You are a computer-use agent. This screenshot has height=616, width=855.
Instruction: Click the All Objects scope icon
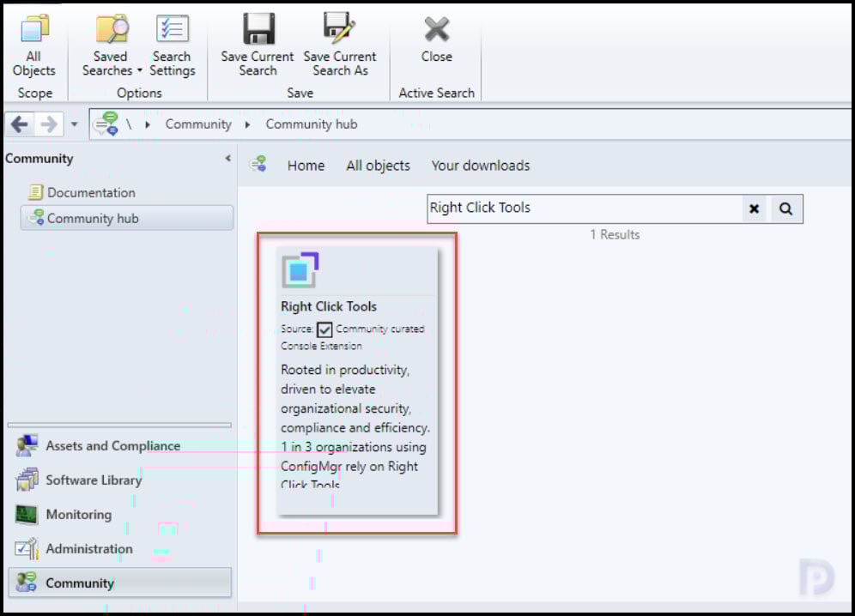coord(33,29)
